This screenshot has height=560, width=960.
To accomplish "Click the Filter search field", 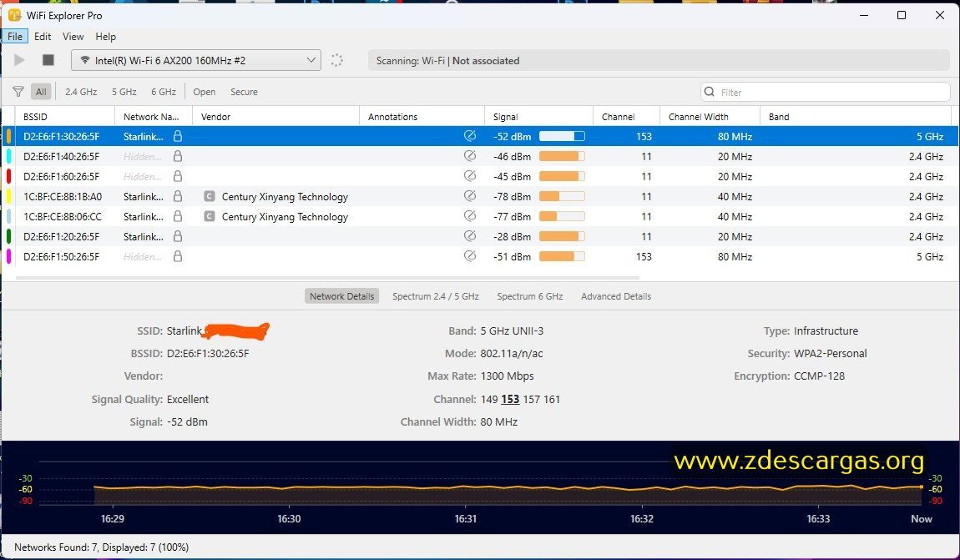I will [826, 92].
